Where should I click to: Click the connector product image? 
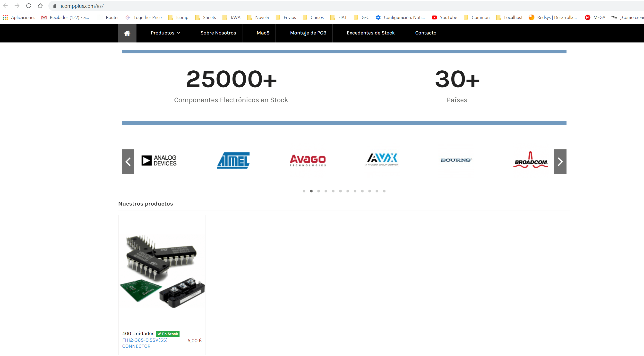[162, 271]
